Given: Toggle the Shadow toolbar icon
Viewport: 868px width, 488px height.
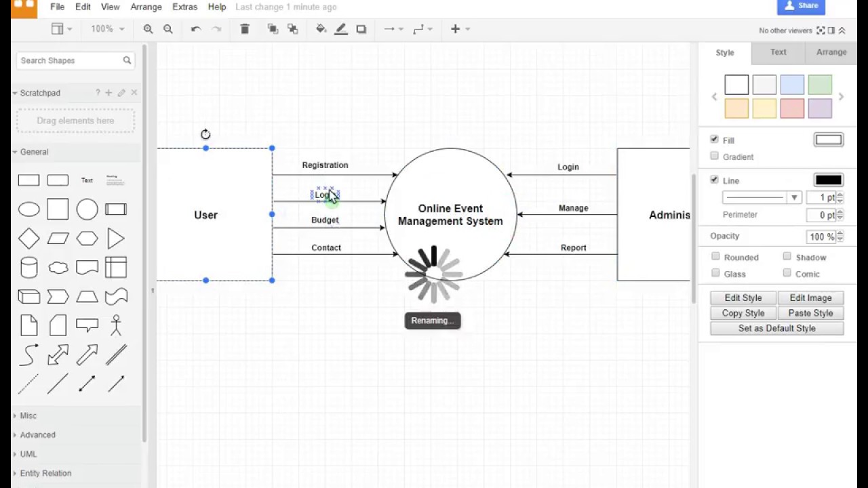Looking at the screenshot, I should 361,29.
